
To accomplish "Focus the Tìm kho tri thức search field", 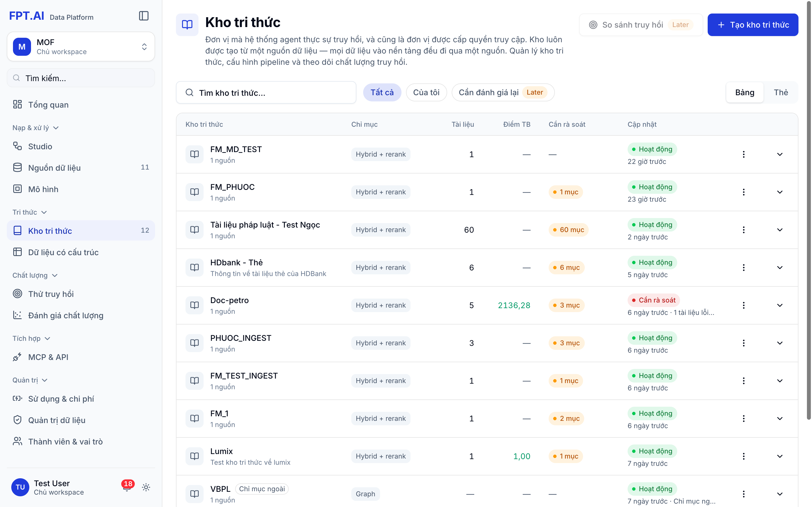I will pos(266,93).
